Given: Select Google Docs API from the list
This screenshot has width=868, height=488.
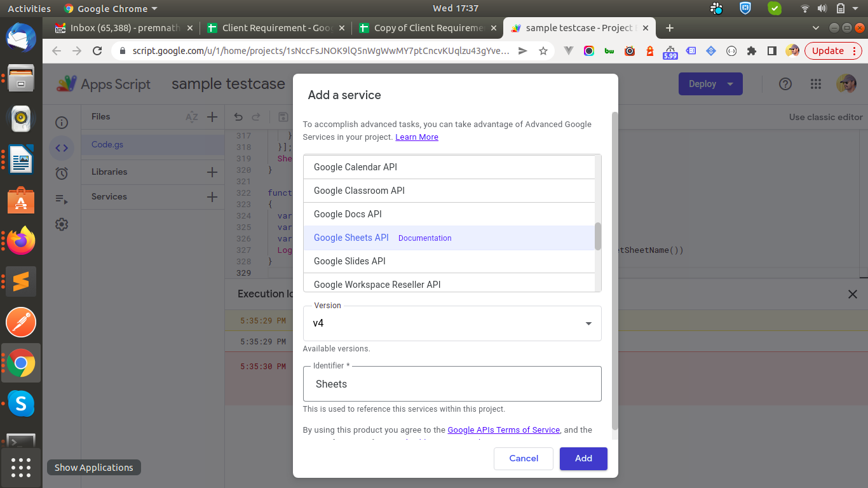Looking at the screenshot, I should coord(449,214).
